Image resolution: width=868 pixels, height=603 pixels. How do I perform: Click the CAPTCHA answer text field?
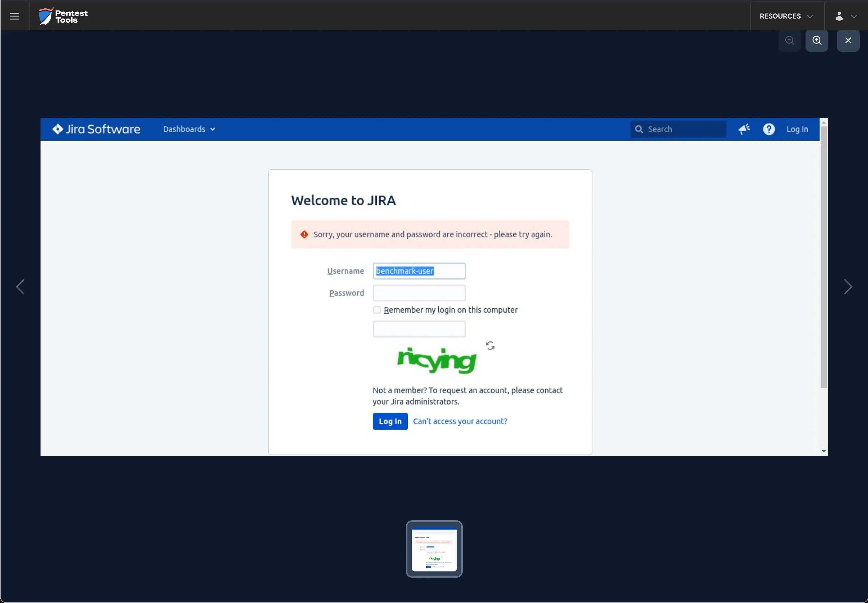419,329
